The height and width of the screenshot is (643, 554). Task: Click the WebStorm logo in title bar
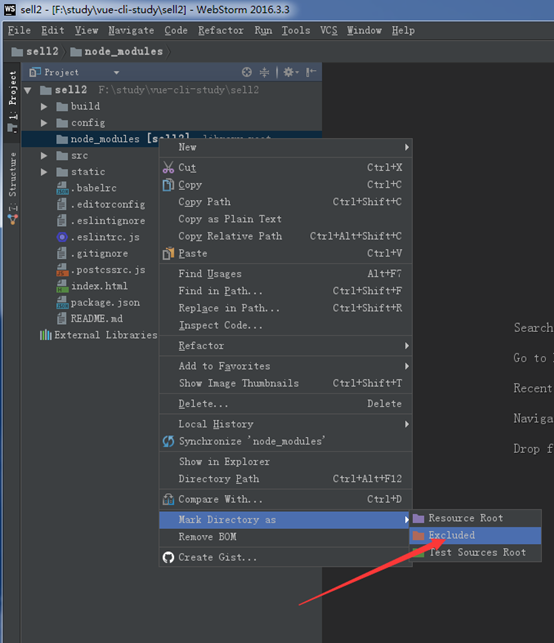(10, 9)
